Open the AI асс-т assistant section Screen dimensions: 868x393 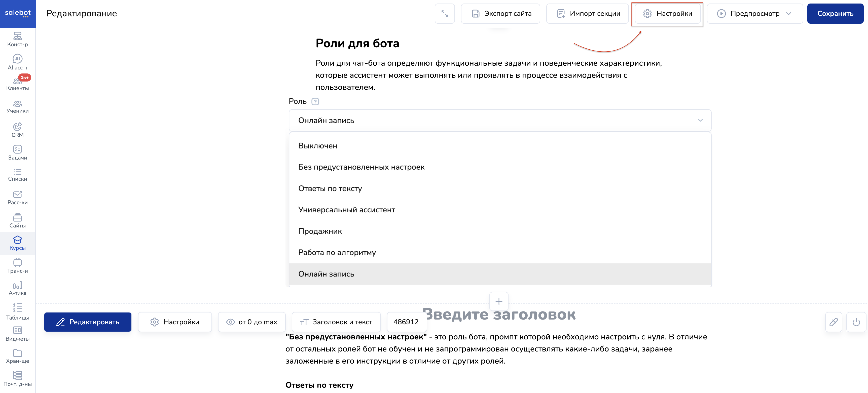(x=18, y=62)
